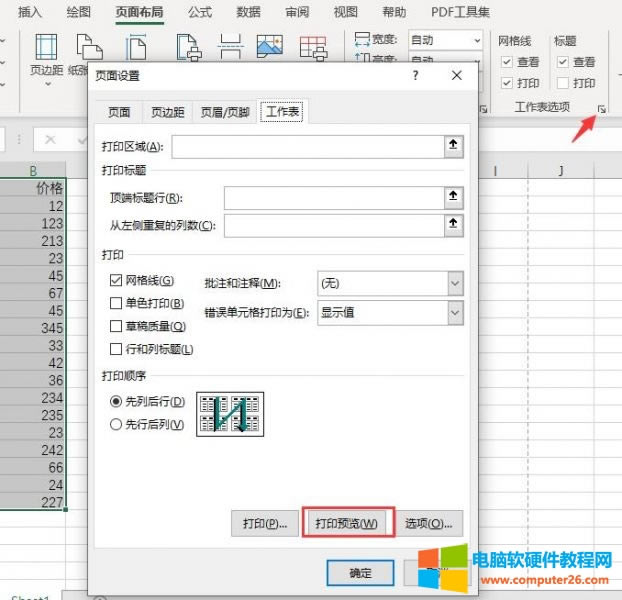
Task: Open Sheet Options dialog launcher arrow
Action: 602,108
